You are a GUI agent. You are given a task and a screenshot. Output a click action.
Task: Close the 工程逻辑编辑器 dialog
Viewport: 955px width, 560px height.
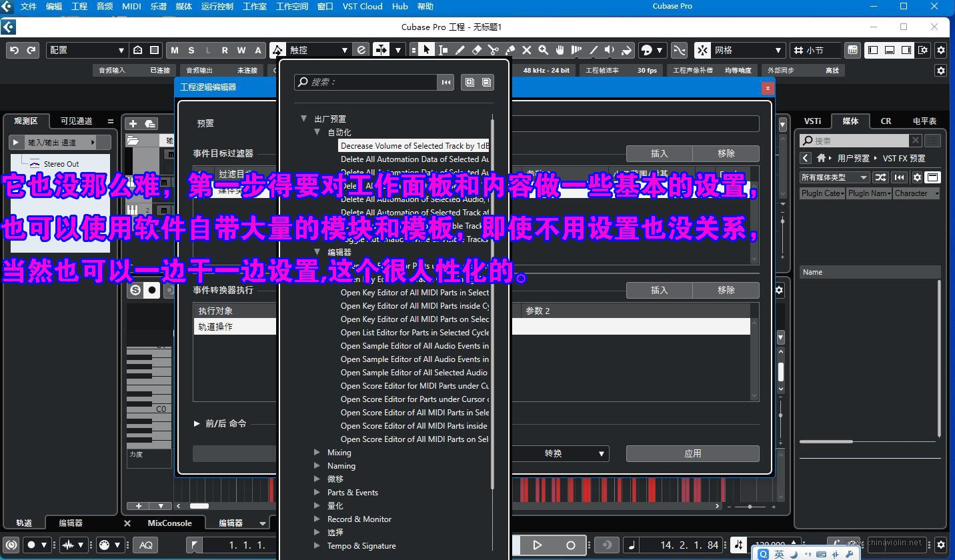tap(768, 87)
